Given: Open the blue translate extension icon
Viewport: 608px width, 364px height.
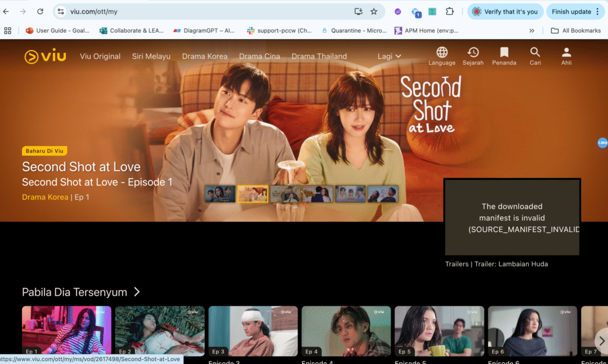Looking at the screenshot, I should click(x=416, y=13).
